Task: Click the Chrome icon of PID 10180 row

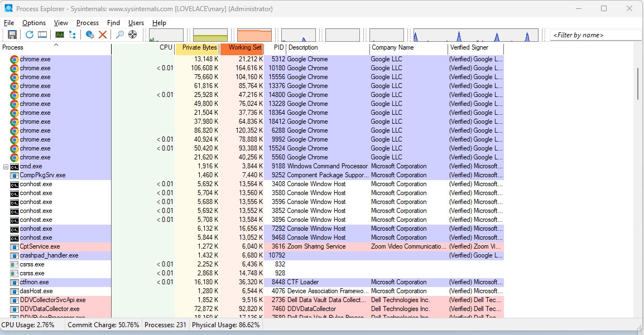Action: (x=15, y=69)
